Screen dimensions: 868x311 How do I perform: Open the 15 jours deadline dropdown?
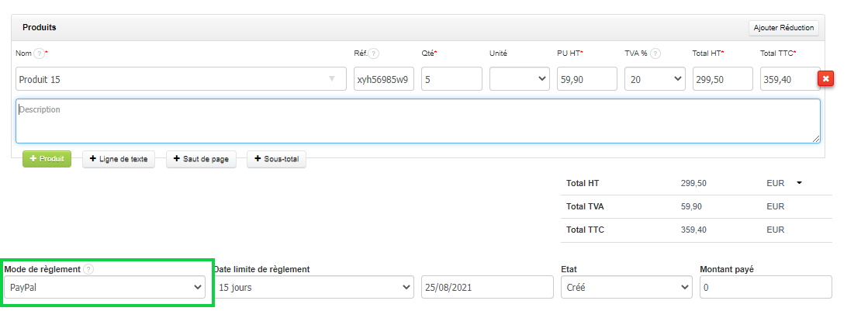313,287
